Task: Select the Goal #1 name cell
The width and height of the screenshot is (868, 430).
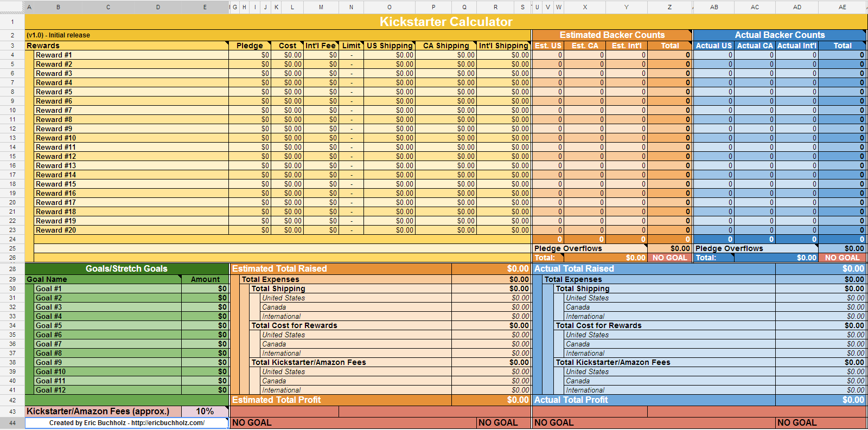Action: pos(107,289)
